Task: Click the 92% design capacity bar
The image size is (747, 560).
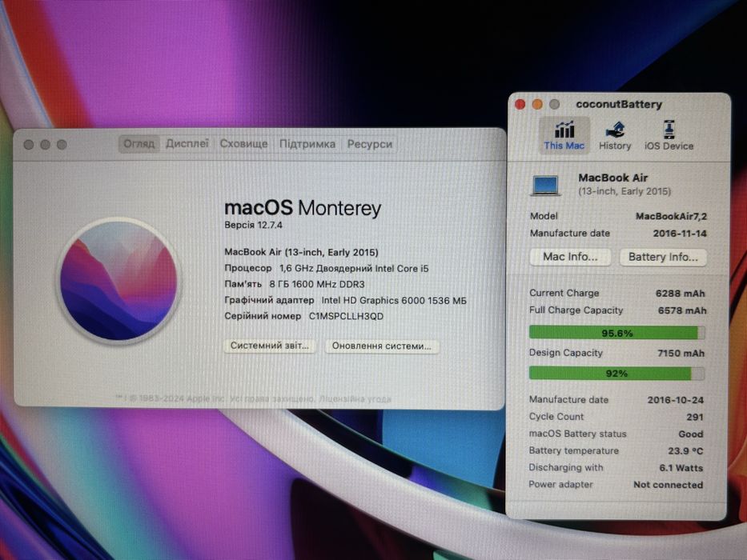Action: (616, 374)
